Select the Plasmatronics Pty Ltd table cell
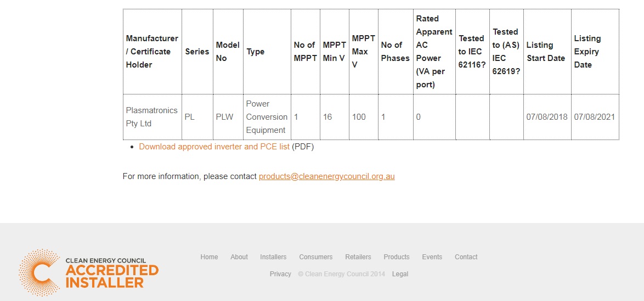Image resolution: width=644 pixels, height=301 pixels. [152, 117]
